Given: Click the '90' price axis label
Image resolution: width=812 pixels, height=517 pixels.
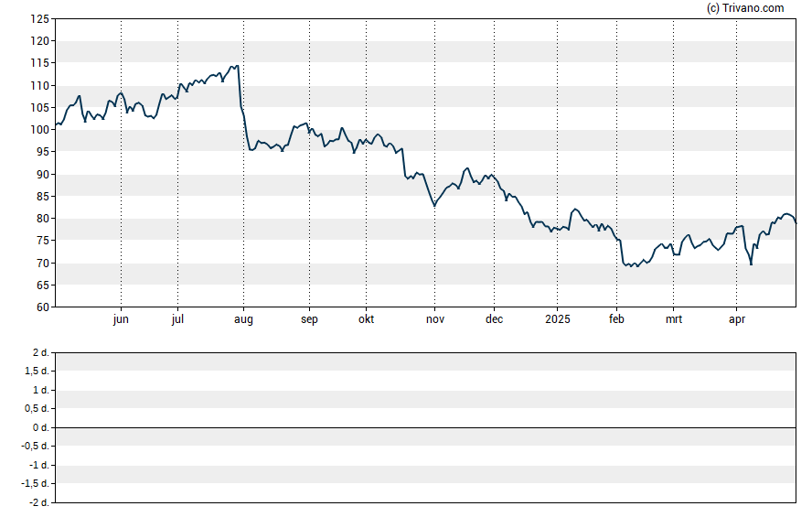Looking at the screenshot, I should click(x=43, y=174).
